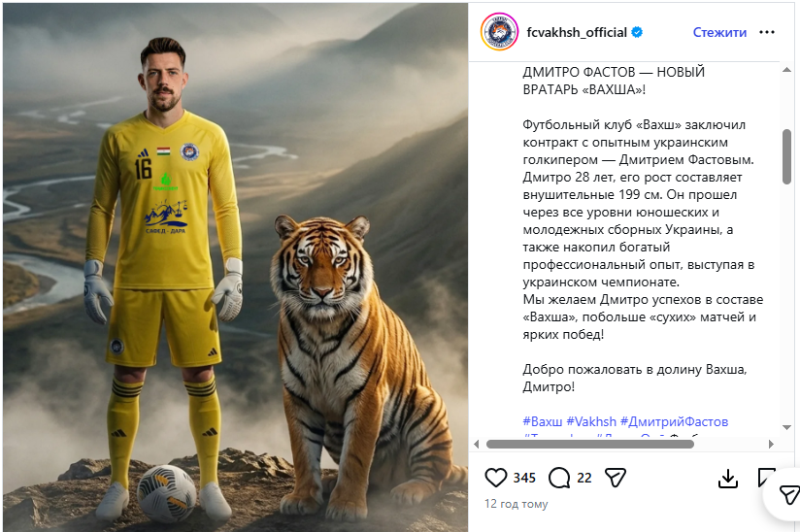The width and height of the screenshot is (800, 532).
Task: Save post with bookmark icon
Action: 767,479
